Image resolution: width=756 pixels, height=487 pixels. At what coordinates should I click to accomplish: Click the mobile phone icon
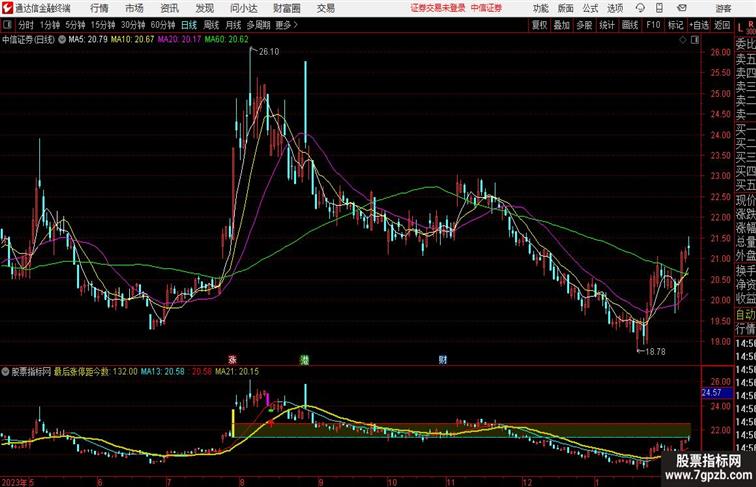point(659,8)
